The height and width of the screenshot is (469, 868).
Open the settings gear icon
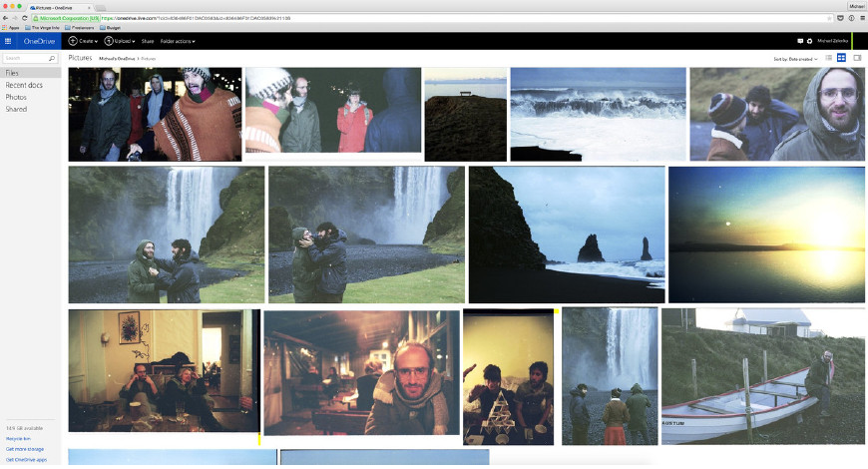click(809, 41)
